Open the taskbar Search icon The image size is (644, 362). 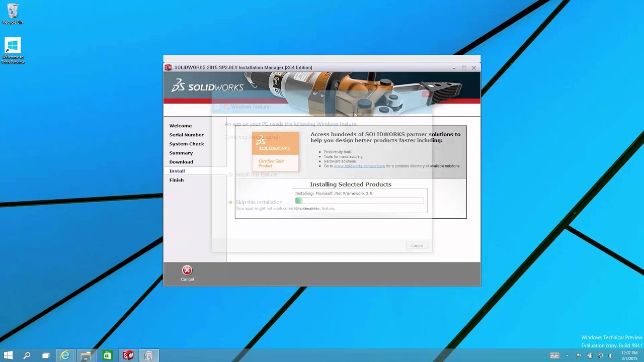click(27, 355)
